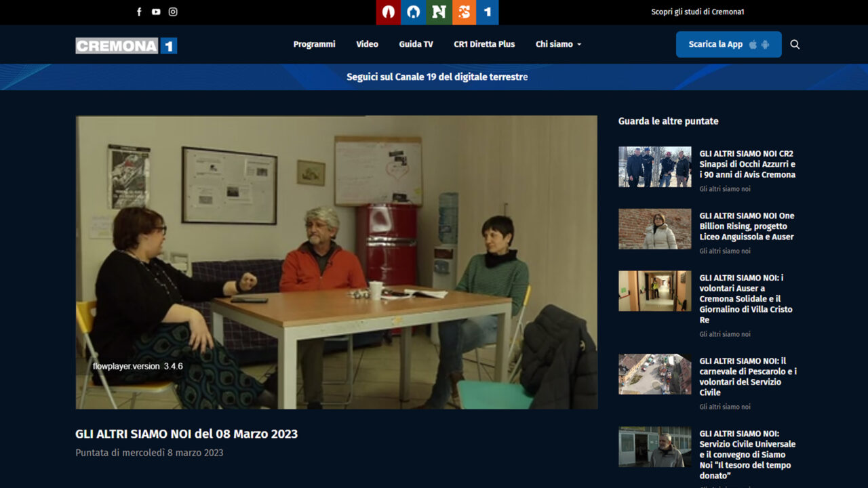This screenshot has height=488, width=868.
Task: Open Cremona1's Facebook page icon
Action: (x=139, y=12)
